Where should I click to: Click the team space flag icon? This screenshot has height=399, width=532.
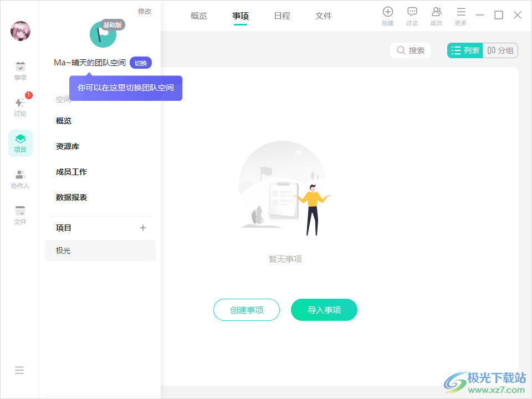tap(103, 34)
